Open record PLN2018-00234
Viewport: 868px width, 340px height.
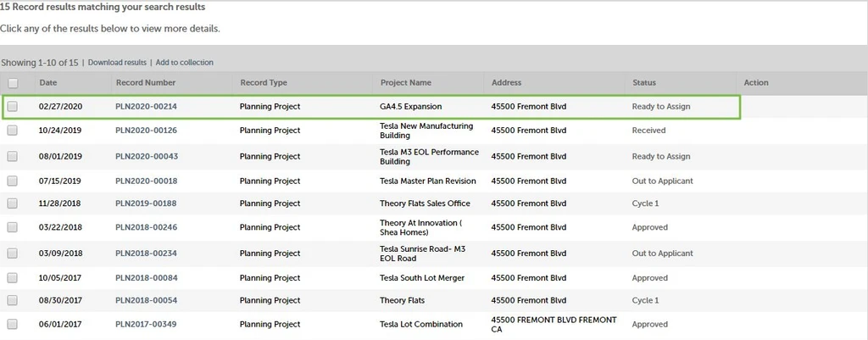coord(146,253)
